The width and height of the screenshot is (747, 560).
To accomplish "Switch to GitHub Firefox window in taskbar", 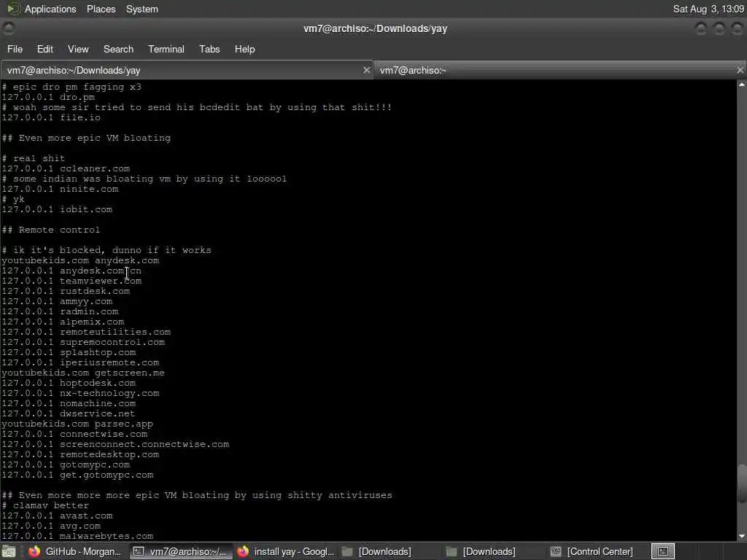I will click(x=75, y=551).
